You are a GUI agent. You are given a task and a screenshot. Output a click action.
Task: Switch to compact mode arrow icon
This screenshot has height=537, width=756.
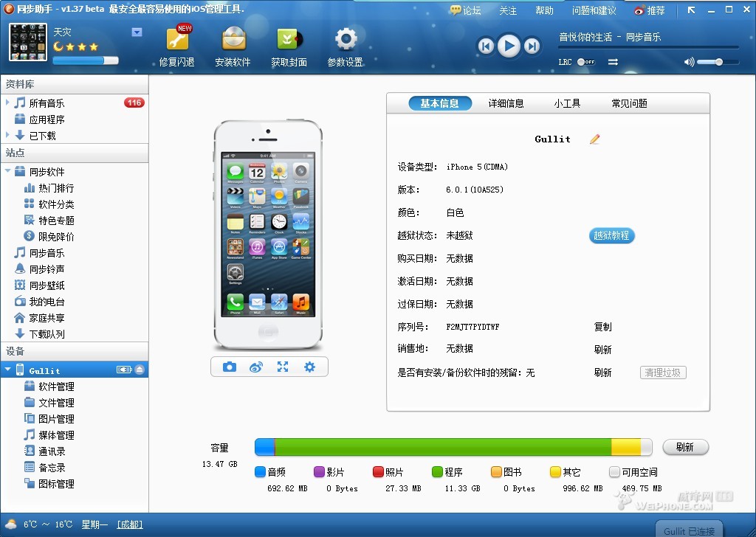click(x=691, y=10)
